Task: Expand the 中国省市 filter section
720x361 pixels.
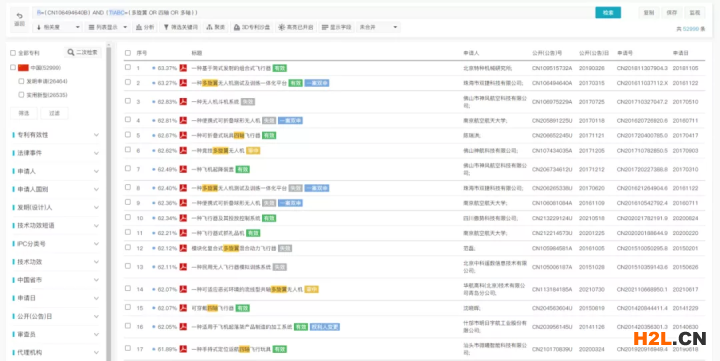Action: 55,280
